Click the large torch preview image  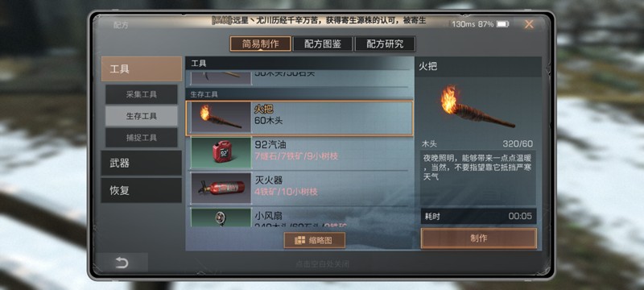click(x=477, y=107)
